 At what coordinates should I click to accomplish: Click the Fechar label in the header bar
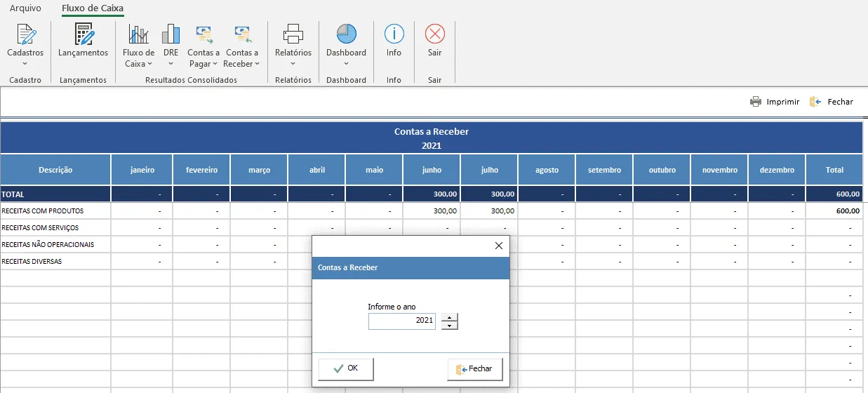click(841, 102)
